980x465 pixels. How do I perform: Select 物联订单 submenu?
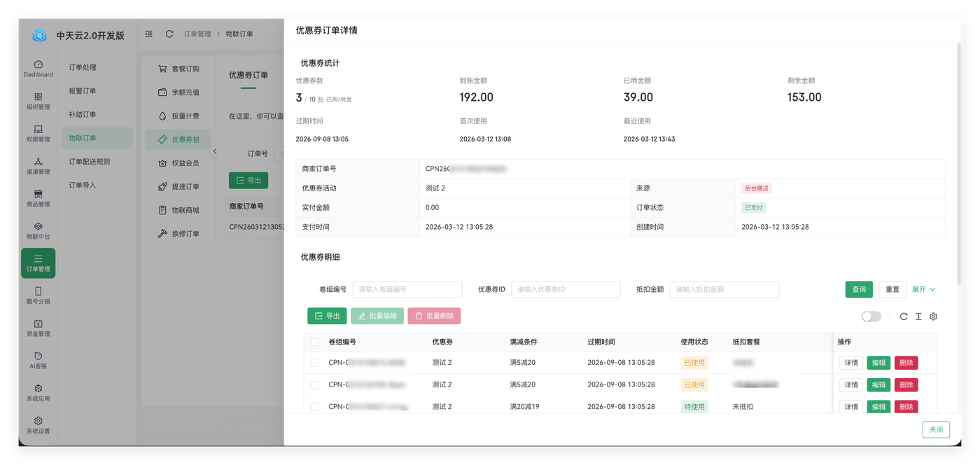[x=97, y=138]
